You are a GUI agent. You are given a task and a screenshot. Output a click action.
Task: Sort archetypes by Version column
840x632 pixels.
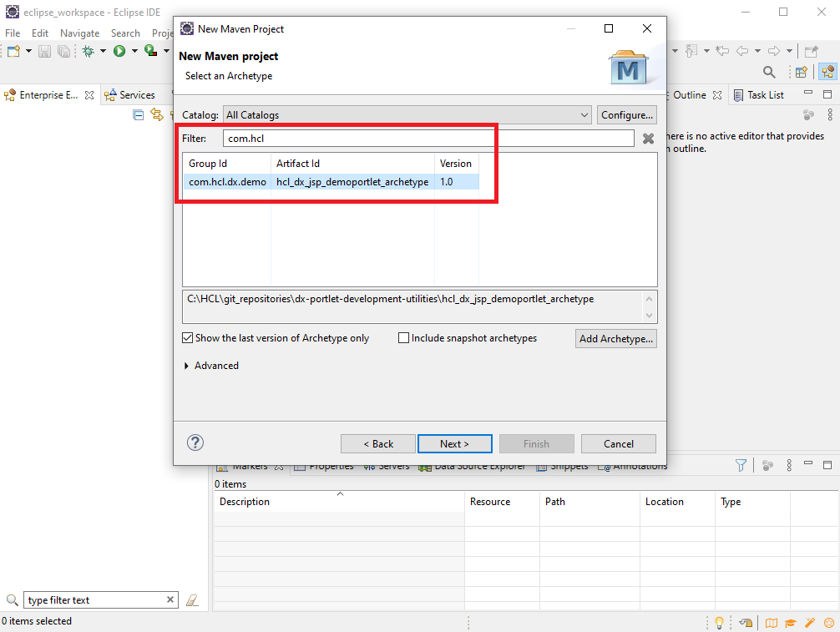(457, 164)
